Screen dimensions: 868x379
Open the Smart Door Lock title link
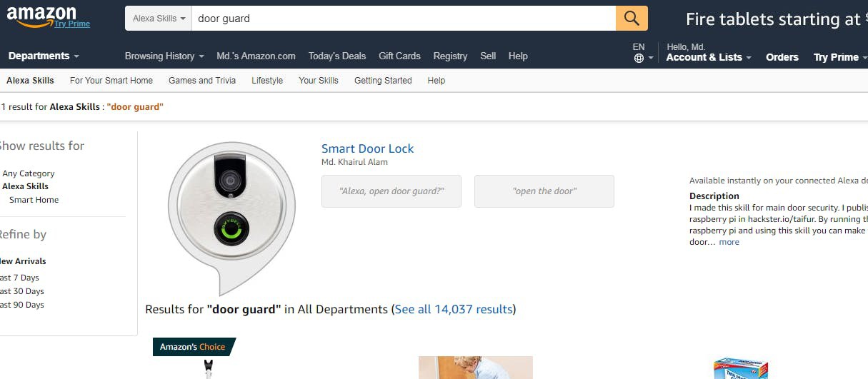pyautogui.click(x=367, y=148)
